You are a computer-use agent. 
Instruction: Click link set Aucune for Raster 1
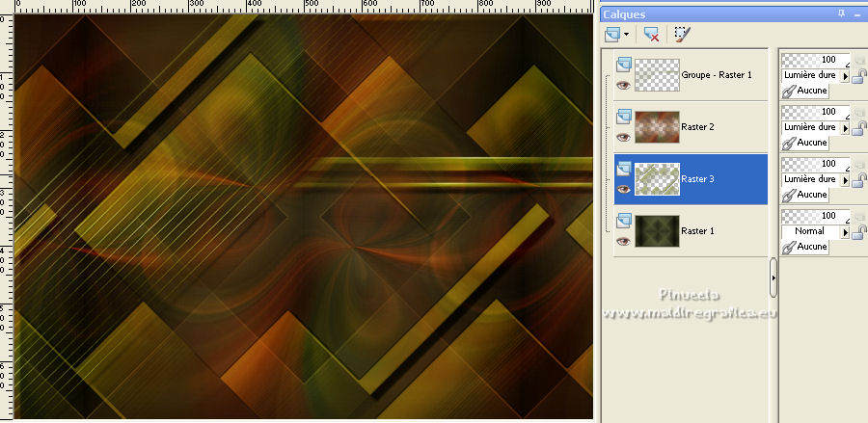click(x=805, y=247)
